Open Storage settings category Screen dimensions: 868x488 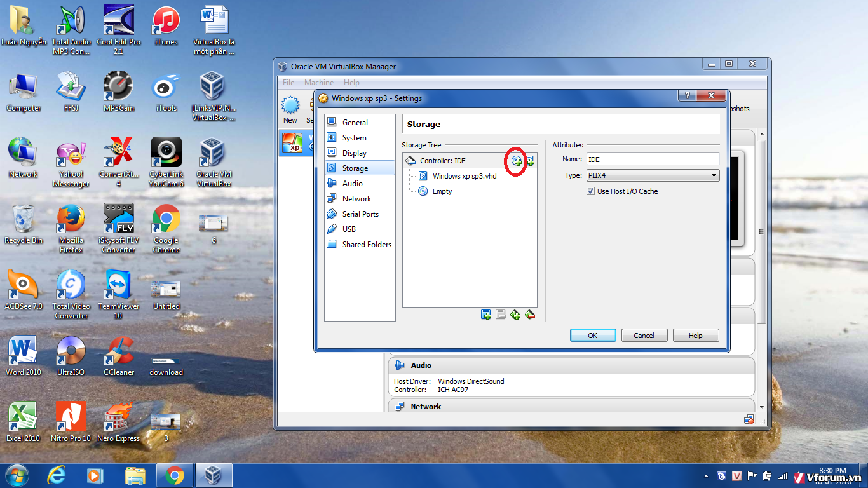pyautogui.click(x=360, y=168)
